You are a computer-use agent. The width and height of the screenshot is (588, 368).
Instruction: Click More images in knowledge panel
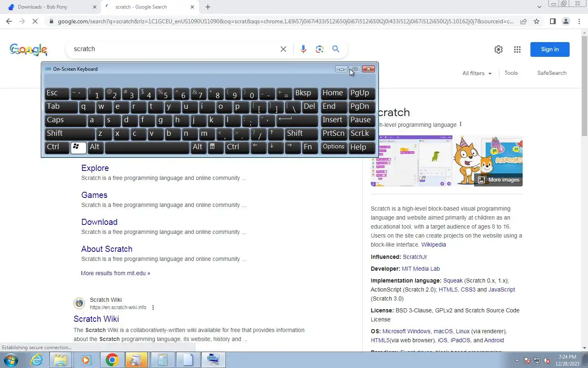pos(499,180)
